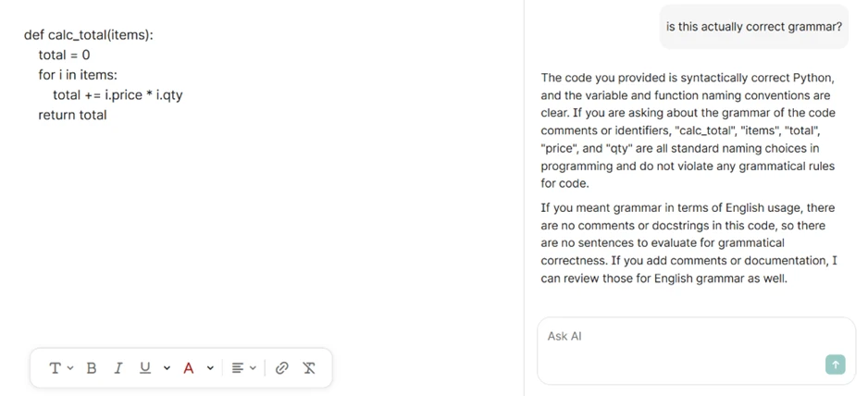Screen dimensions: 868x396
Task: Click the AI reply paragraph about English usage
Action: 688,243
